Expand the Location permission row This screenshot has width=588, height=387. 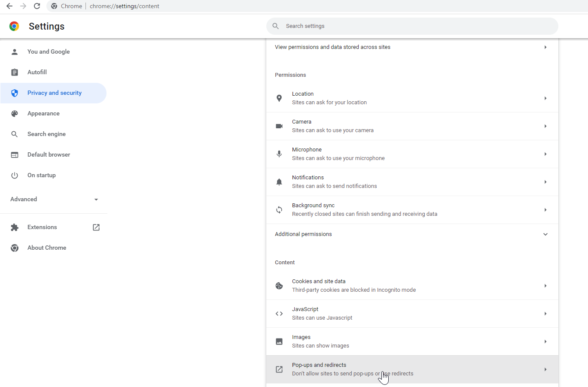tap(545, 98)
